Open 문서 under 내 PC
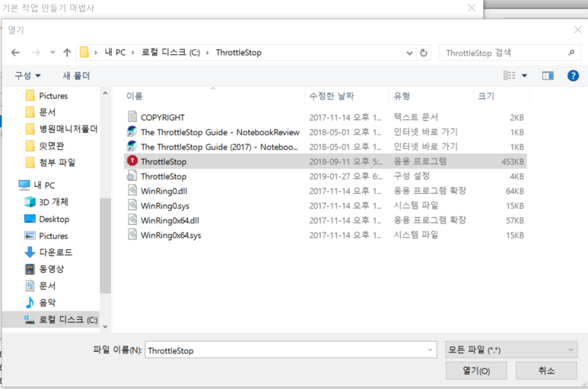The height and width of the screenshot is (389, 588). click(40, 286)
